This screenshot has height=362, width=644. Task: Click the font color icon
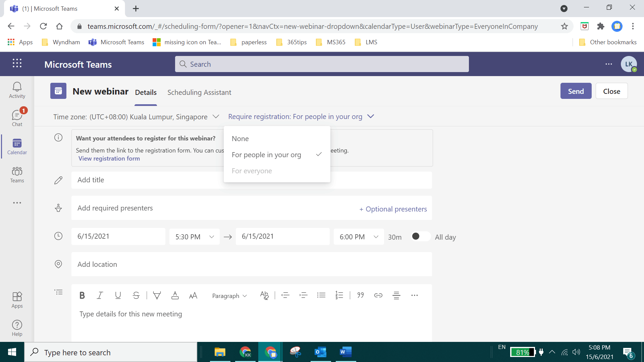(175, 295)
